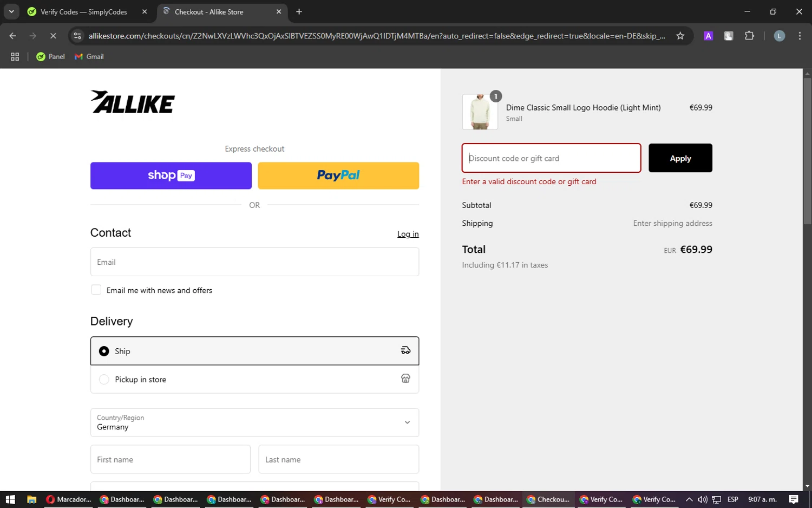The width and height of the screenshot is (812, 508).
Task: Focus the Last name field
Action: 339,459
